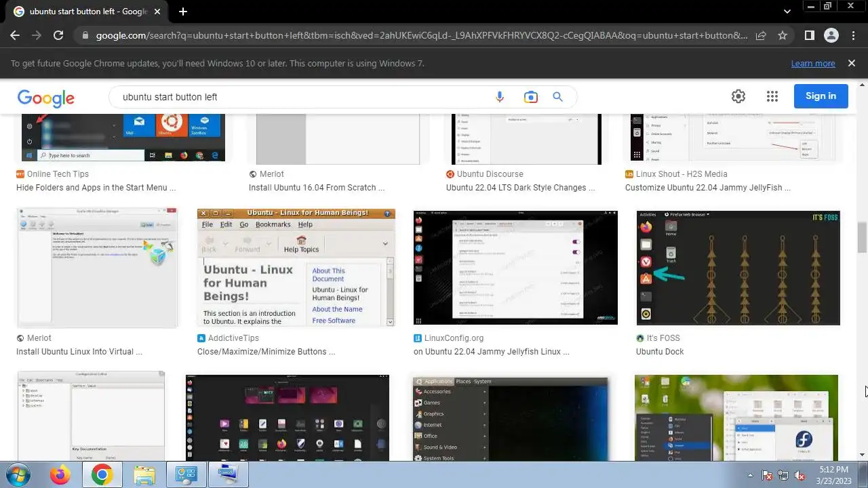The image size is (868, 488).
Task: Dismiss the Chrome update notification bar
Action: coord(851,63)
